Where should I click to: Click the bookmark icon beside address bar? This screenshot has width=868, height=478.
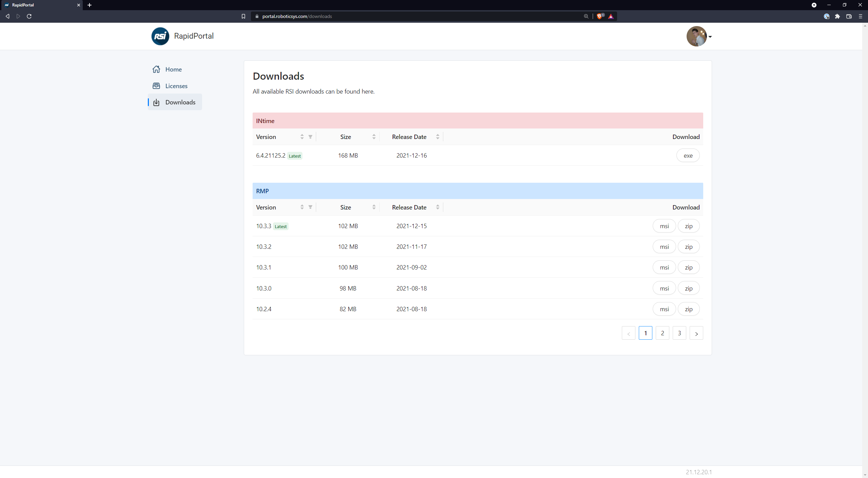[x=243, y=16]
